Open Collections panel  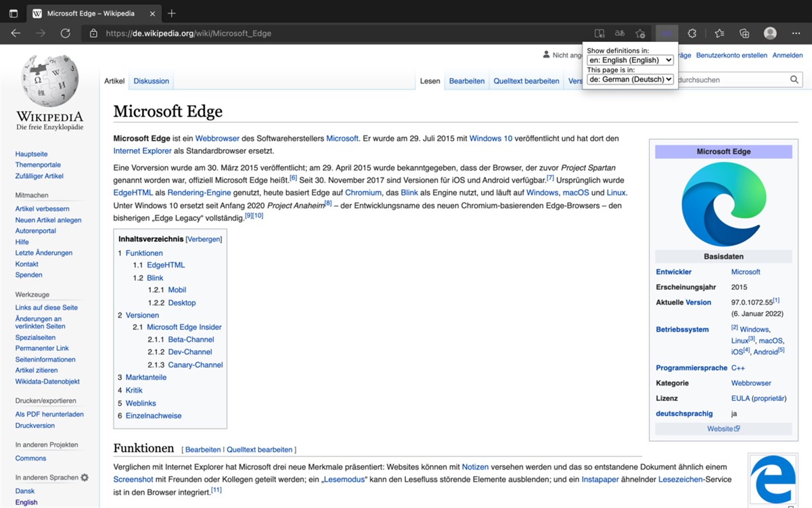coord(744,33)
